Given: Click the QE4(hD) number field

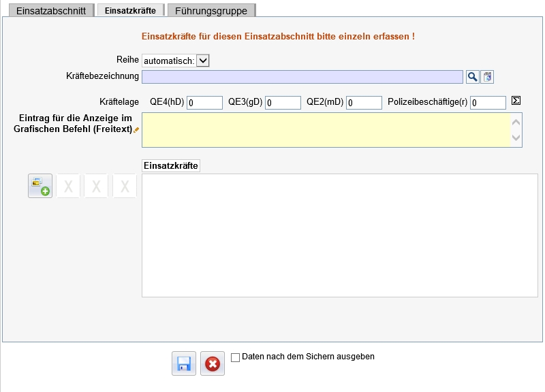Looking at the screenshot, I should click(205, 103).
